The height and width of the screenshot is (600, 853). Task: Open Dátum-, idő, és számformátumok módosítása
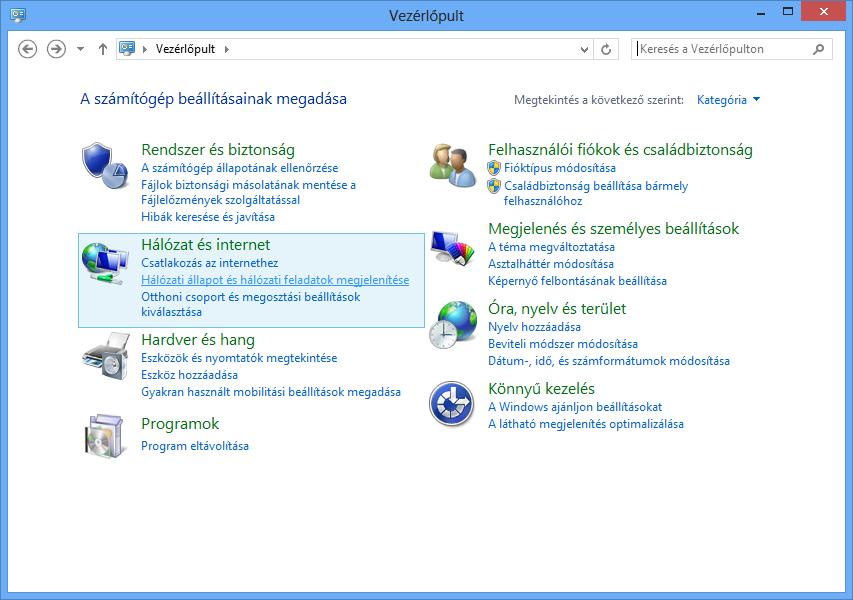click(x=609, y=361)
